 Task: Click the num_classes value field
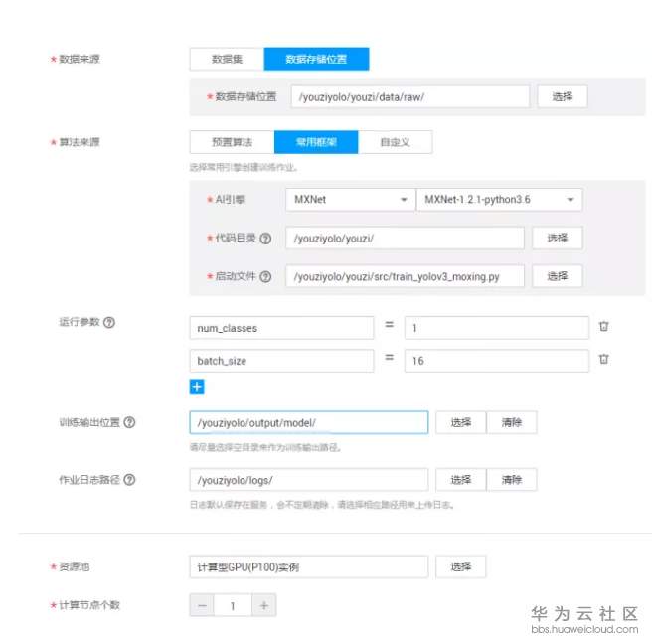[x=497, y=328]
